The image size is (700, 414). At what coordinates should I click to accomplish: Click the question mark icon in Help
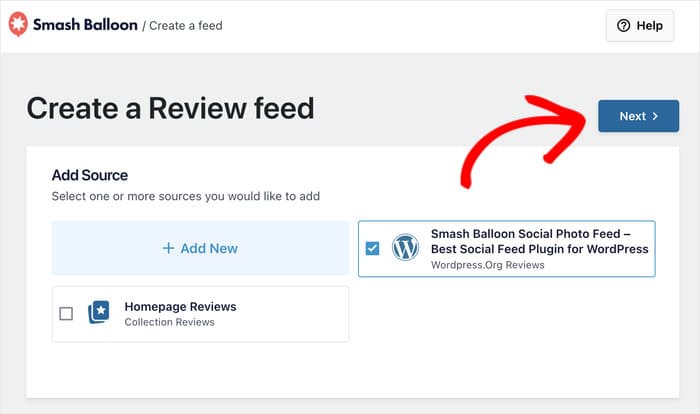click(623, 25)
